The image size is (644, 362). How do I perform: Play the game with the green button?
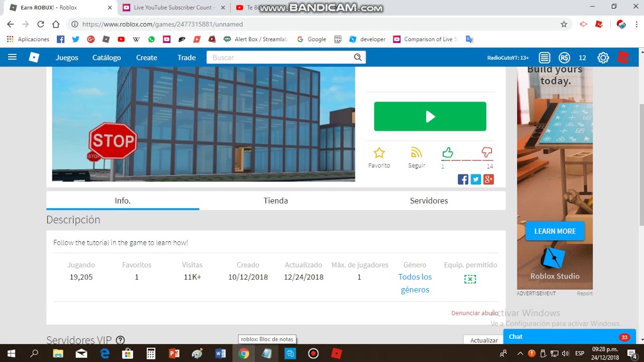click(430, 117)
